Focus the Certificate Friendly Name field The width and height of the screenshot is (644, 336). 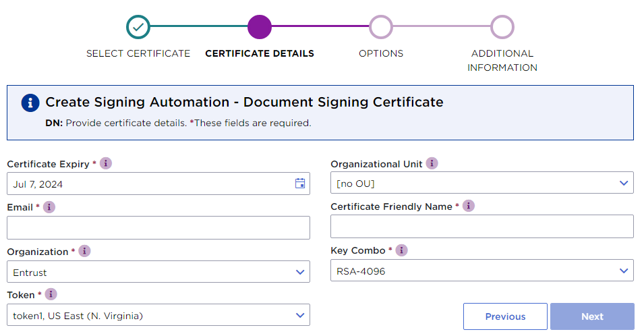click(x=482, y=227)
